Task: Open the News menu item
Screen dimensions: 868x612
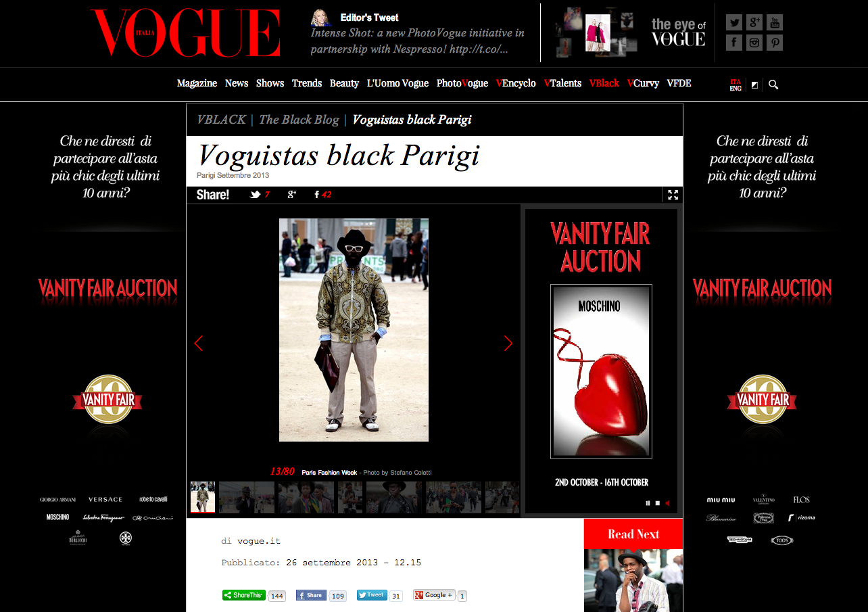Action: 237,83
